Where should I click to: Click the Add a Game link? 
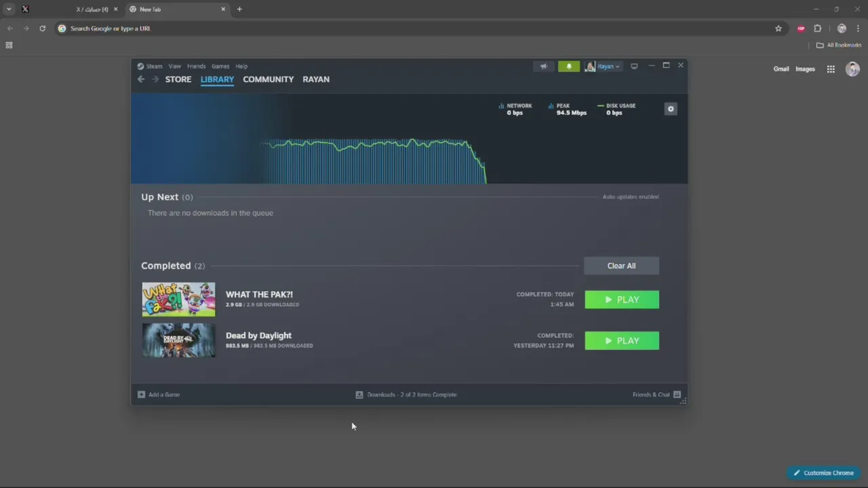tap(164, 394)
